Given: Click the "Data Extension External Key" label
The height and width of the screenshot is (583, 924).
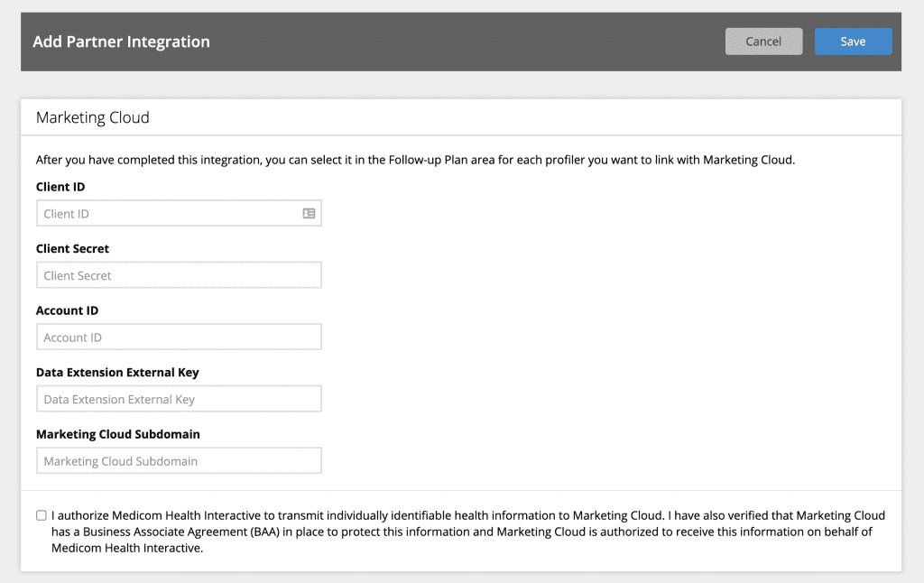Looking at the screenshot, I should [x=117, y=373].
